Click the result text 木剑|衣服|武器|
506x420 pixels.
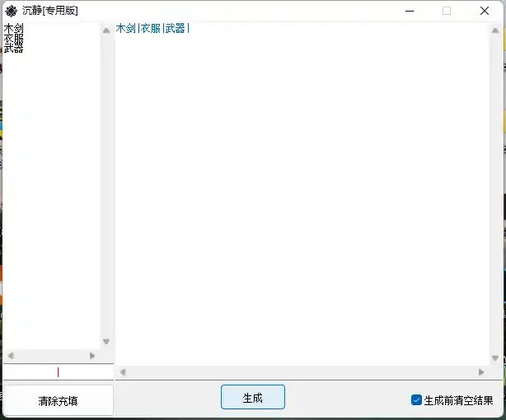152,28
